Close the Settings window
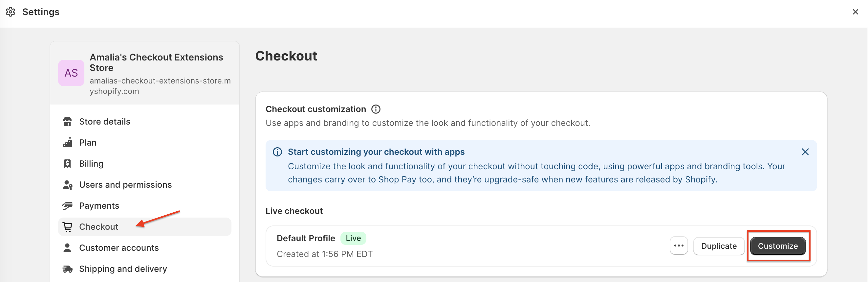The height and width of the screenshot is (282, 868). click(855, 12)
